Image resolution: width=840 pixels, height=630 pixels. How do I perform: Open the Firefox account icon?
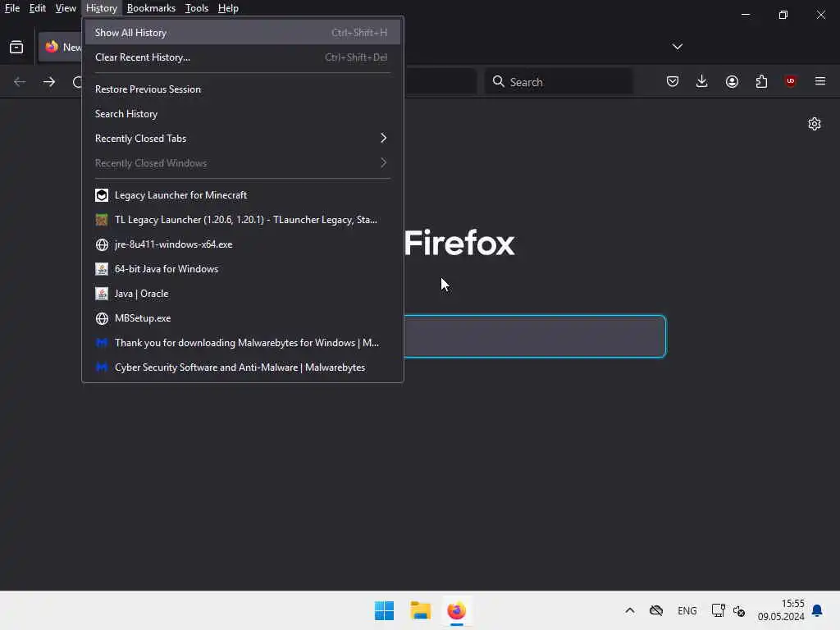click(732, 81)
